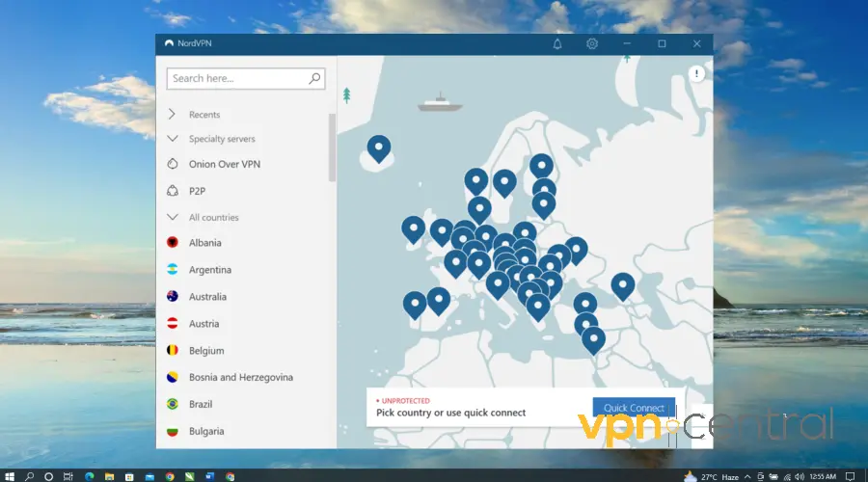
Task: Focus the Search here field
Action: click(246, 79)
